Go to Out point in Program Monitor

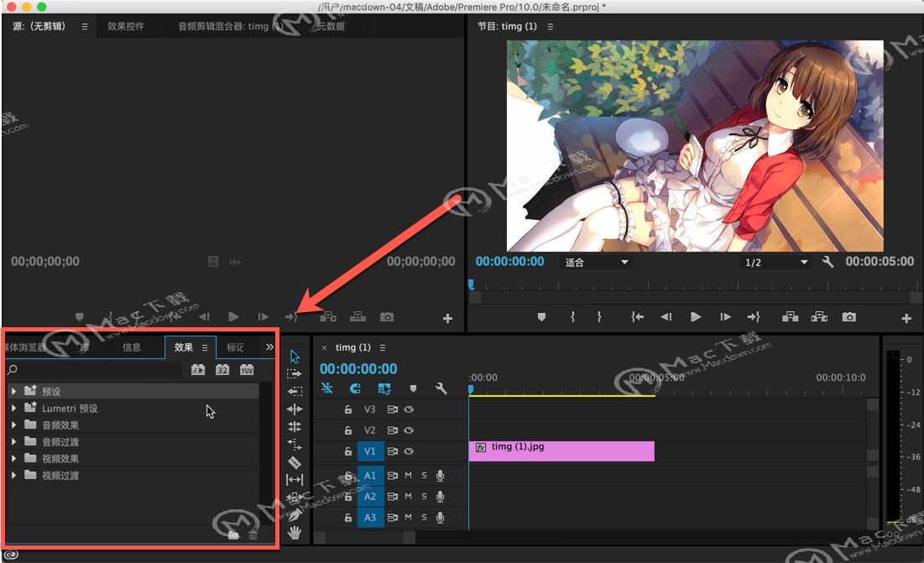754,317
